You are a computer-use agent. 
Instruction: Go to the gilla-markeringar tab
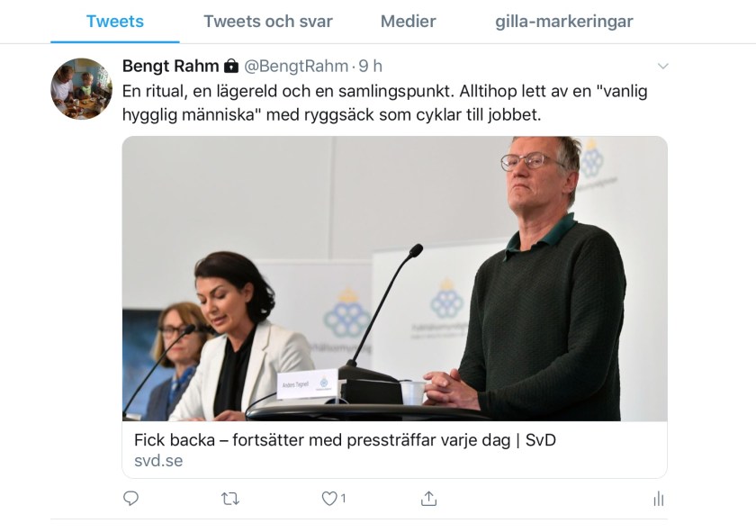point(563,22)
